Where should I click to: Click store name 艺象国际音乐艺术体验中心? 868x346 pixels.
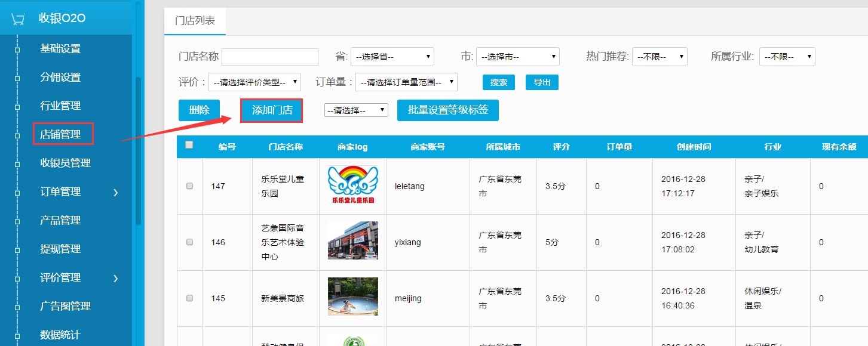click(x=283, y=242)
